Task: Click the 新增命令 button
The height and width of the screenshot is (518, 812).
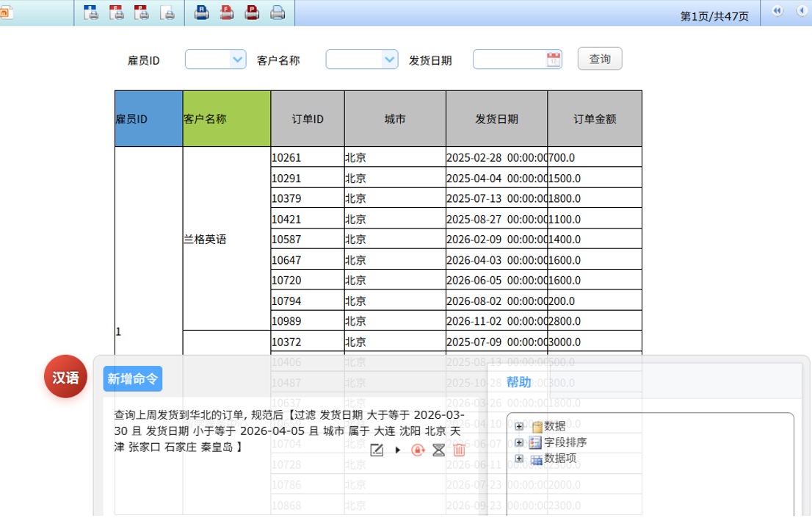Action: [132, 378]
